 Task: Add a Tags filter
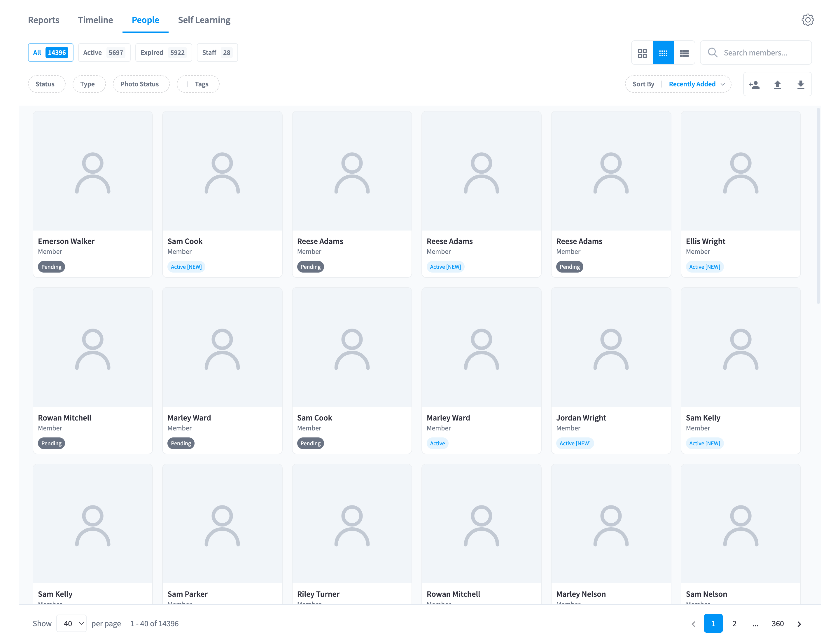point(198,84)
